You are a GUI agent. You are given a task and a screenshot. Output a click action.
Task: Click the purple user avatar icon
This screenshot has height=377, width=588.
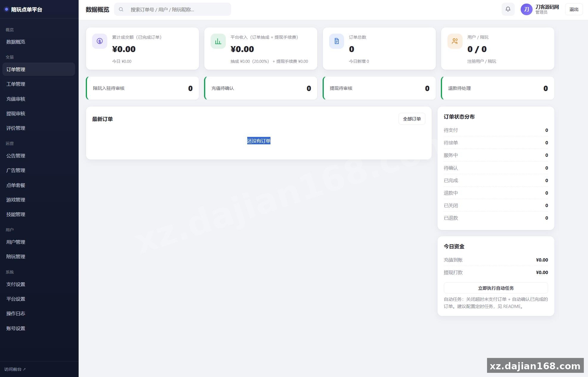coord(526,9)
